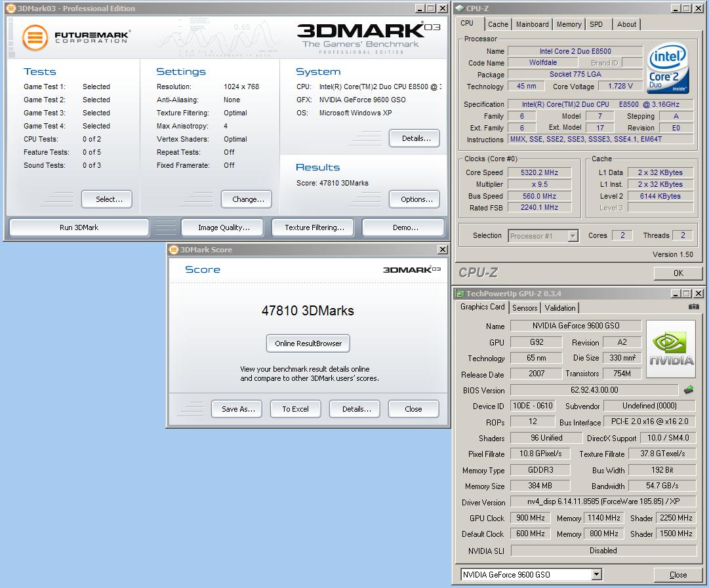Open the Online ResultBrowser
The image size is (709, 588).
tap(308, 343)
